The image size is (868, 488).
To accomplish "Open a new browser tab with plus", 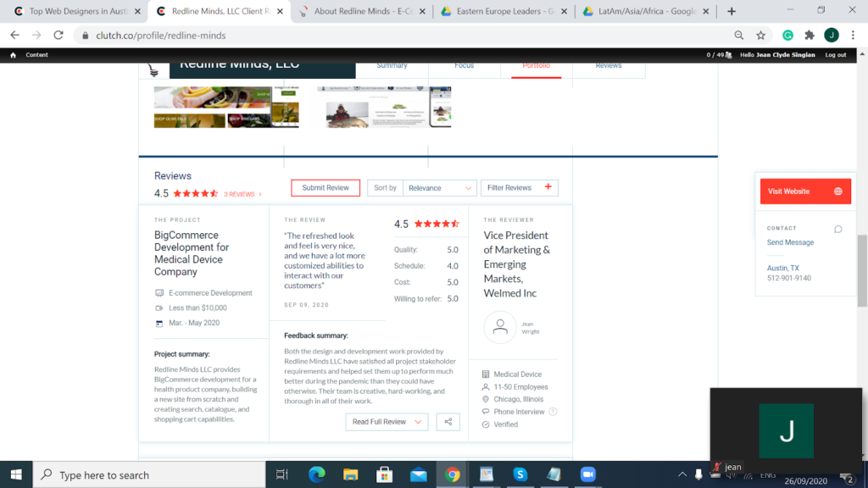I will pyautogui.click(x=732, y=11).
